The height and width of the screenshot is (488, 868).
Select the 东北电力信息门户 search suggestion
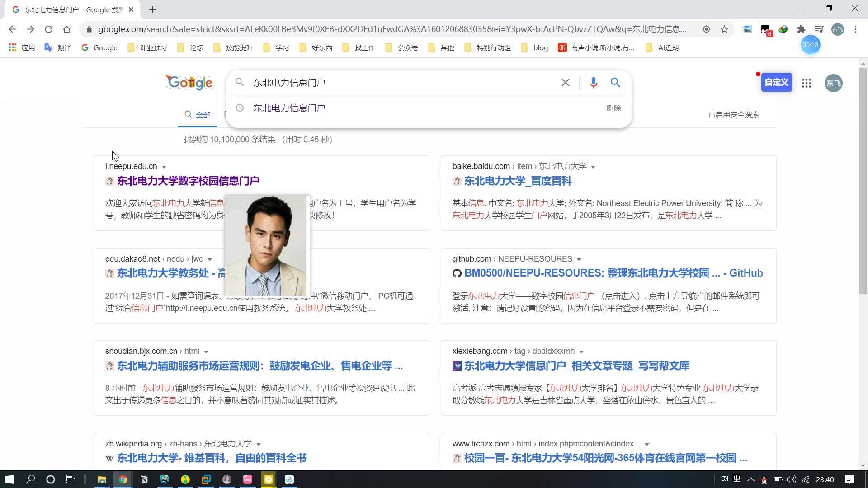(289, 108)
